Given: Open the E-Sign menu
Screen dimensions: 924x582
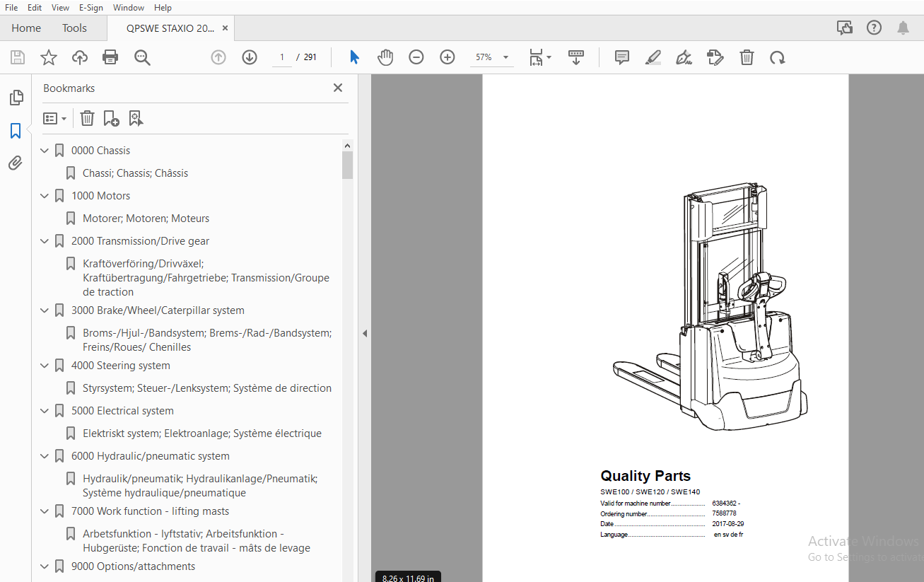Looking at the screenshot, I should coord(91,7).
